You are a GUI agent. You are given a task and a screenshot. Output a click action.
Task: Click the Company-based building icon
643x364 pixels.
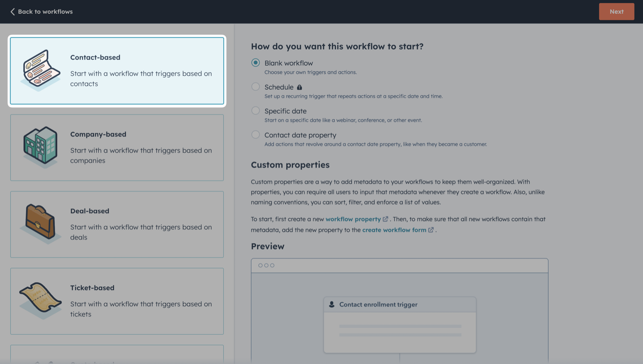coord(41,147)
